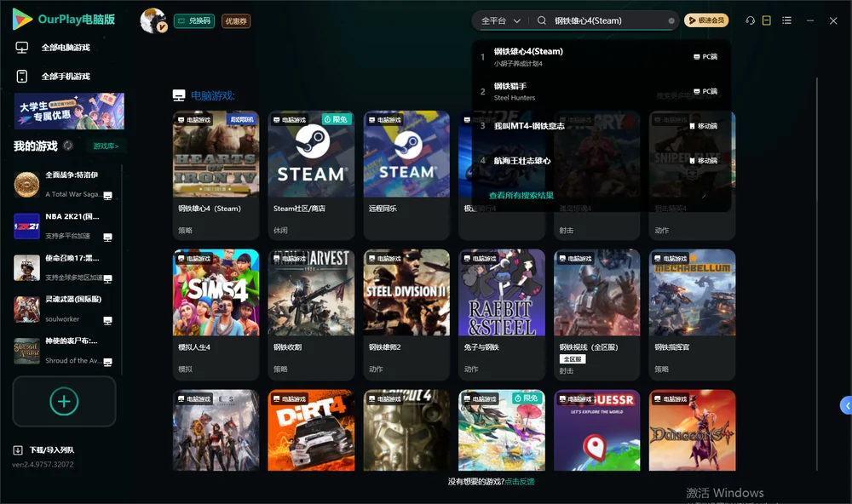The image size is (852, 504).
Task: Open 灵魂武器(国际服) in my games
Action: (x=64, y=309)
